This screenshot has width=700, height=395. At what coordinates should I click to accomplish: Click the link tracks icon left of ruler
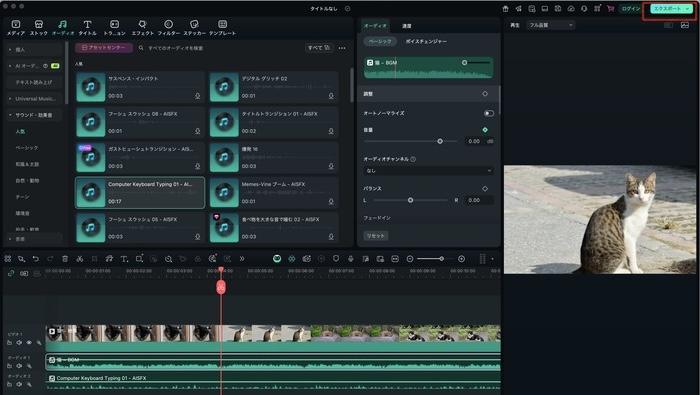[11, 273]
